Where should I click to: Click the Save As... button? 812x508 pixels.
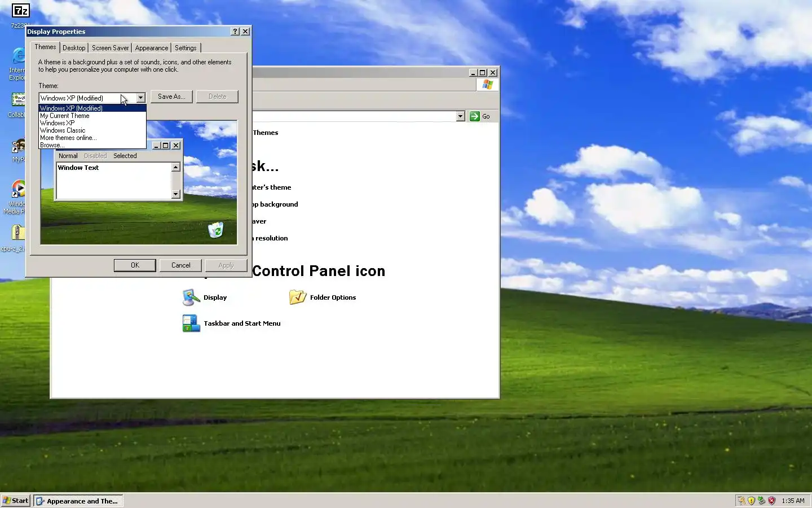click(x=171, y=97)
